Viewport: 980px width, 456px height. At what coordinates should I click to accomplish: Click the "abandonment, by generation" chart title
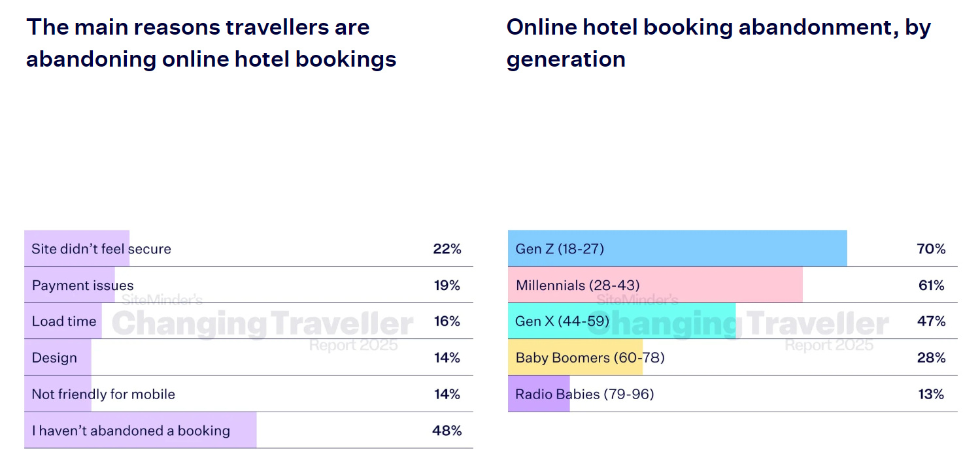coord(718,43)
